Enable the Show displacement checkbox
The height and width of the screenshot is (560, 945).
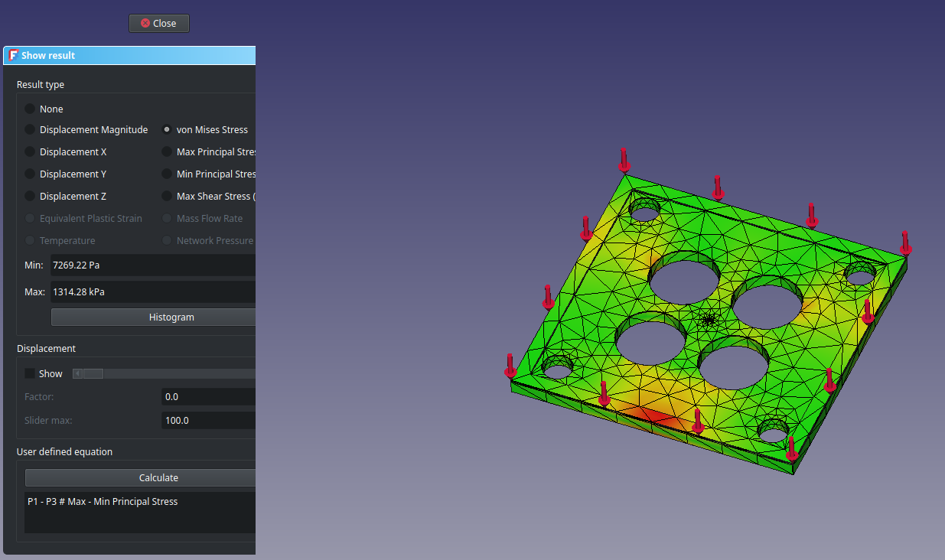click(30, 374)
